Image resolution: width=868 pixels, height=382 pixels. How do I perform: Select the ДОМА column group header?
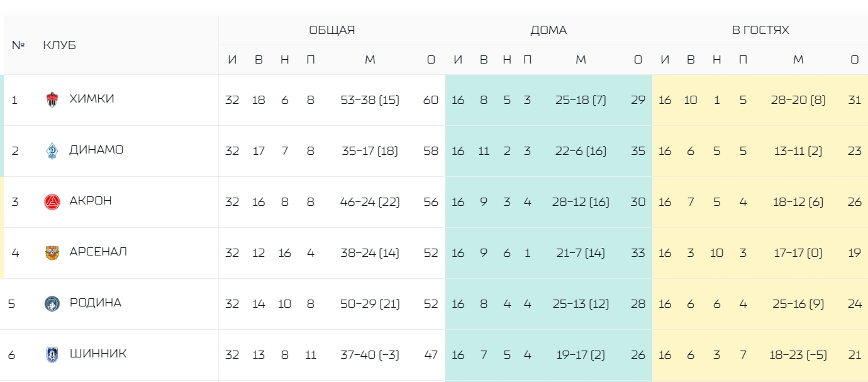548,30
